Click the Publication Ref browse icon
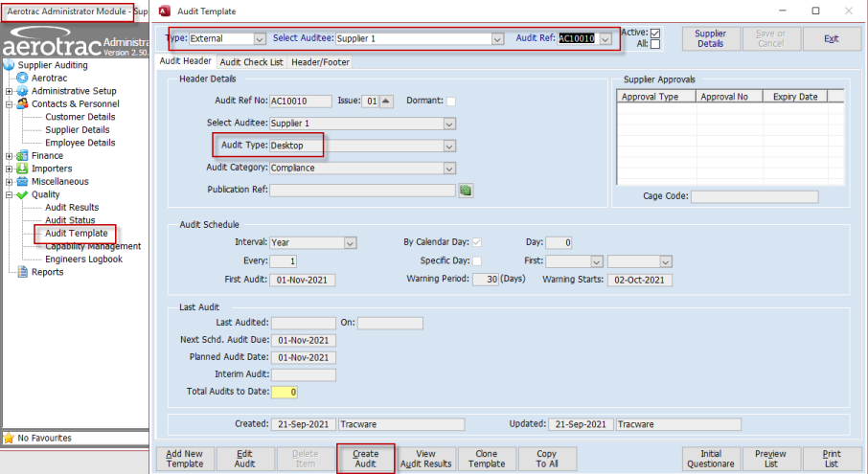Image resolution: width=868 pixels, height=474 pixels. (x=466, y=191)
